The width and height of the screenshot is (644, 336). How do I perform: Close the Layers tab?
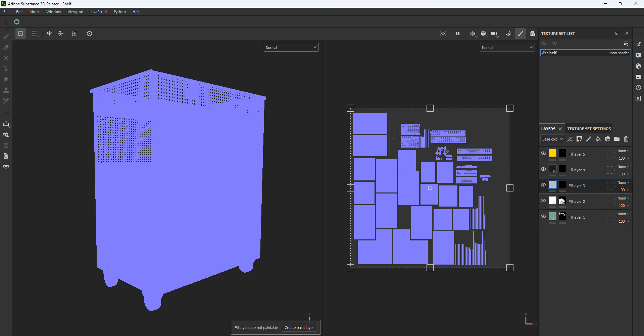click(560, 129)
